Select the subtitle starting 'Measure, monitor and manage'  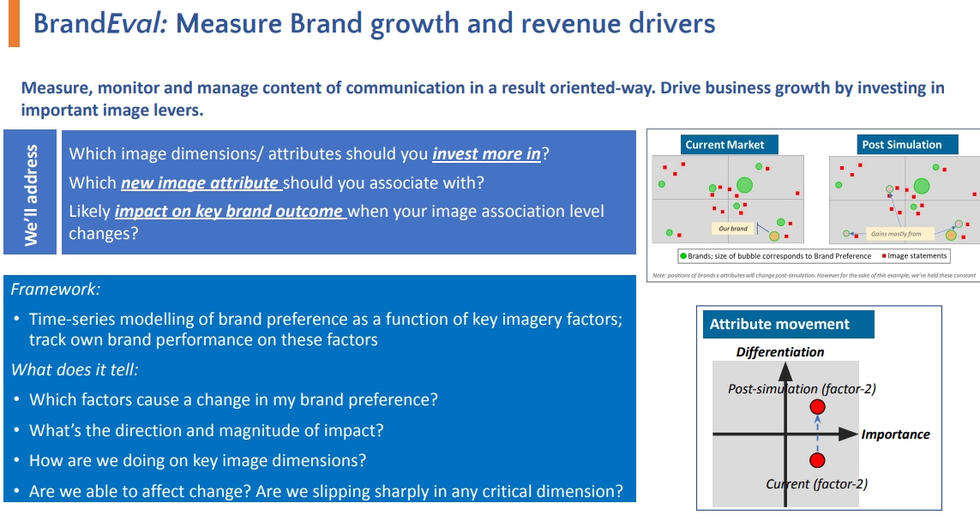point(483,99)
